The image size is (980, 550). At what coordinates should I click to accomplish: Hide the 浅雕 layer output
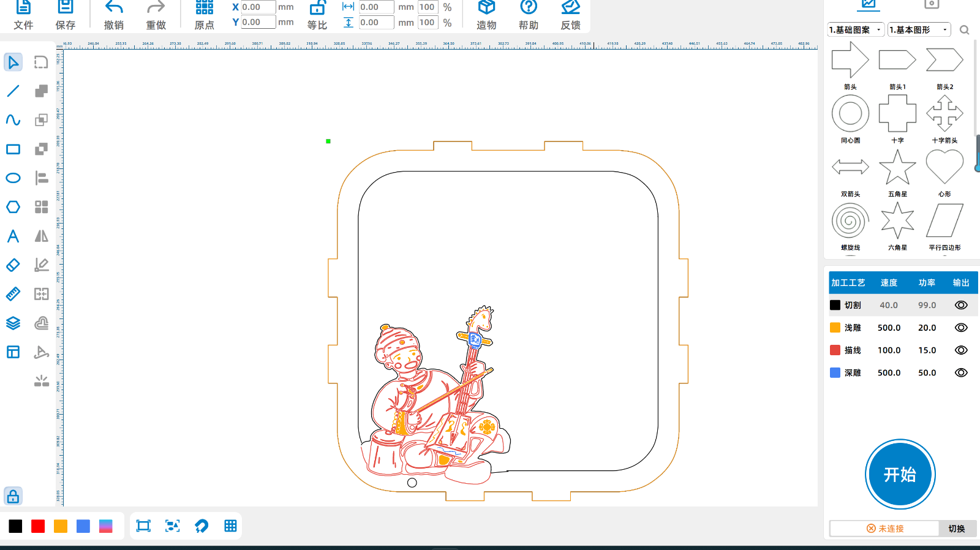[961, 328]
